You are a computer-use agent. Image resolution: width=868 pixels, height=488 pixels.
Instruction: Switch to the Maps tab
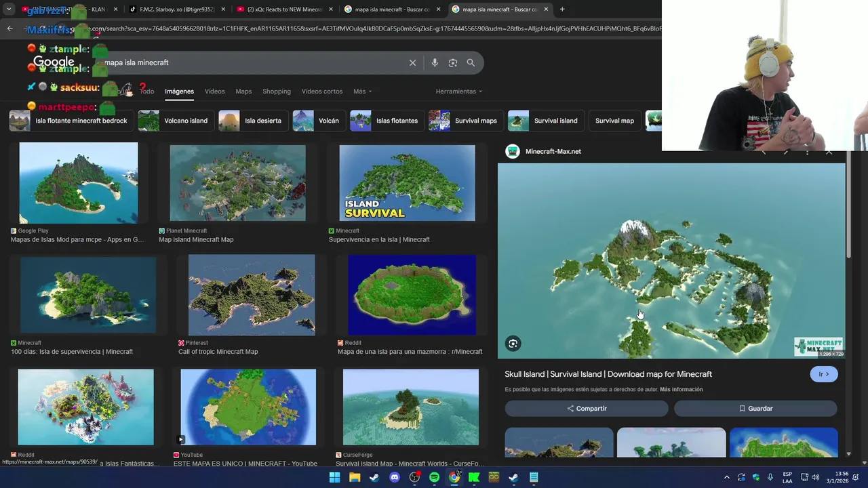point(243,91)
